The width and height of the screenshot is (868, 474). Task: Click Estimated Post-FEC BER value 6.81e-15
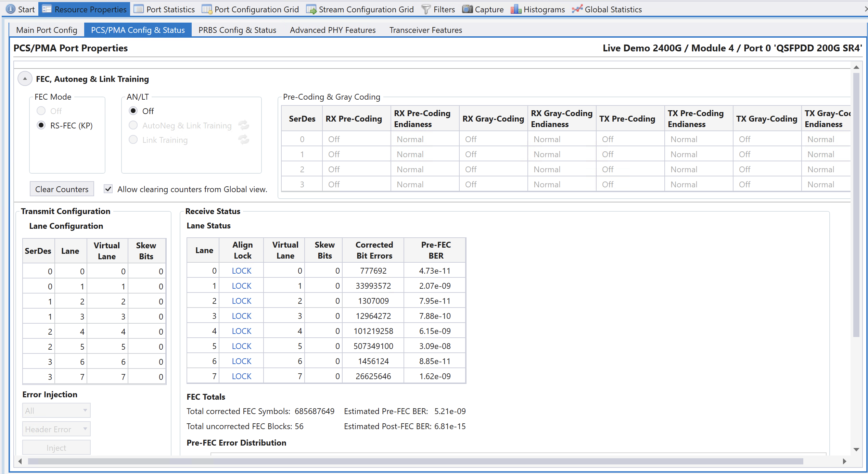(450, 426)
